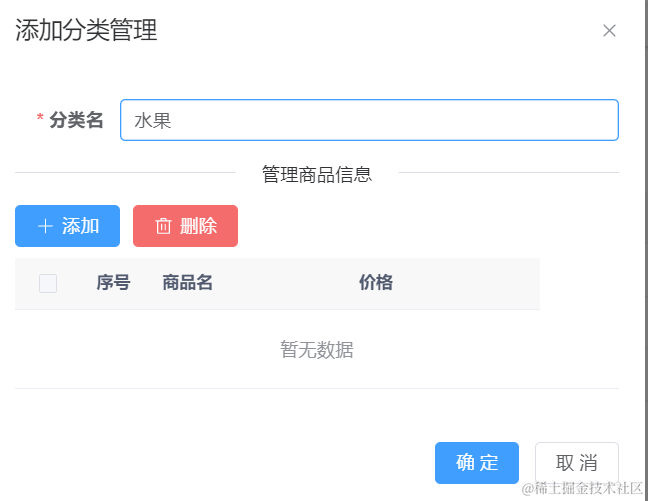The height and width of the screenshot is (501, 648).
Task: Click the 分类名 field label
Action: coord(76,120)
